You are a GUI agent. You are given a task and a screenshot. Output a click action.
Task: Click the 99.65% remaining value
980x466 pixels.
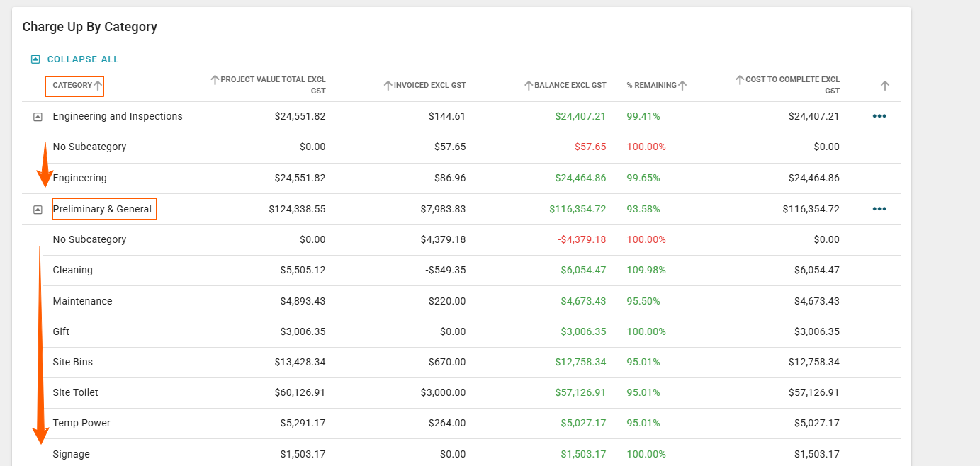(x=643, y=178)
